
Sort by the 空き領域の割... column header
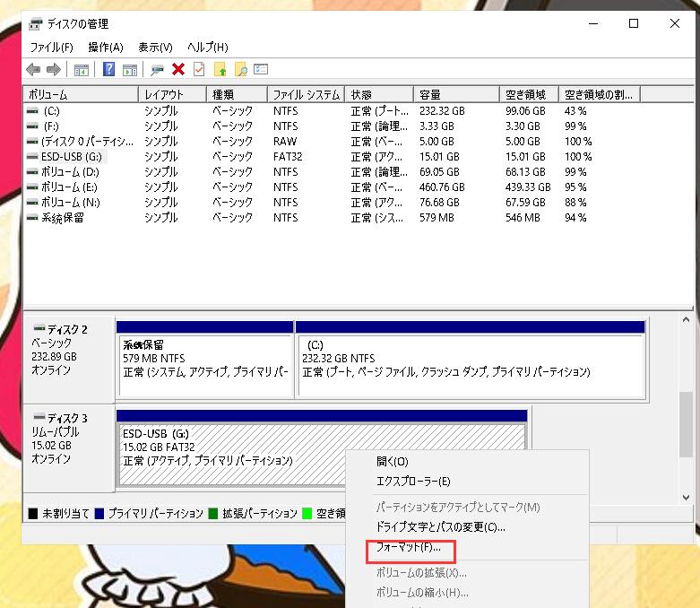coord(600,95)
